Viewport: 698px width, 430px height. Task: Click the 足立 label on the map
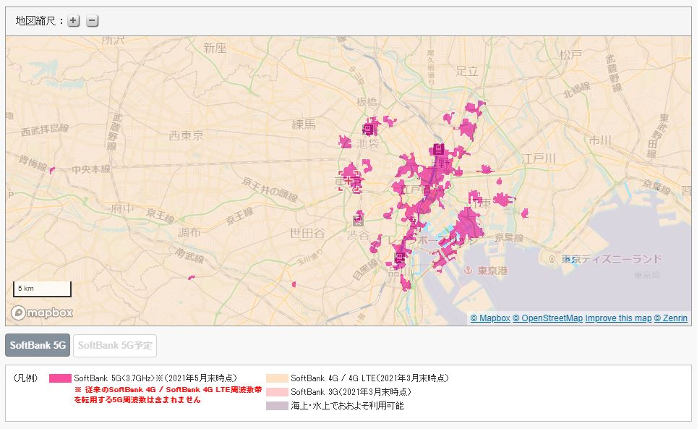(467, 71)
